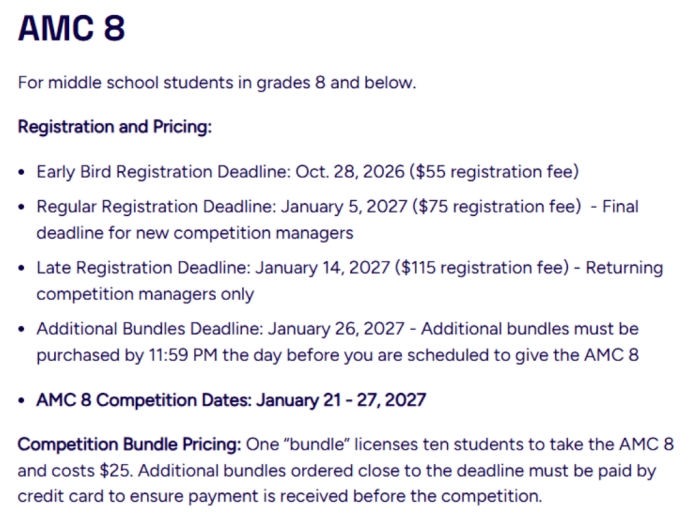
Task: Click the 11:59 PM text
Action: (x=183, y=355)
